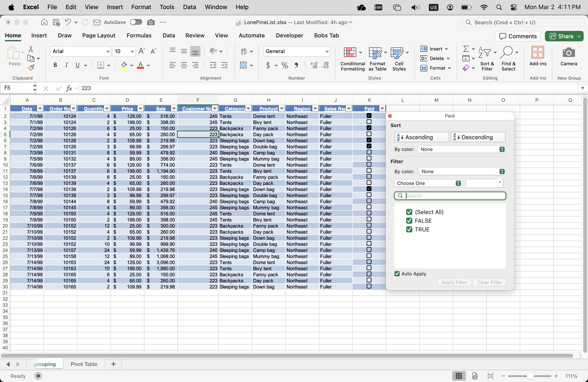Sort Paid column Descending
588x382 pixels.
tap(478, 137)
